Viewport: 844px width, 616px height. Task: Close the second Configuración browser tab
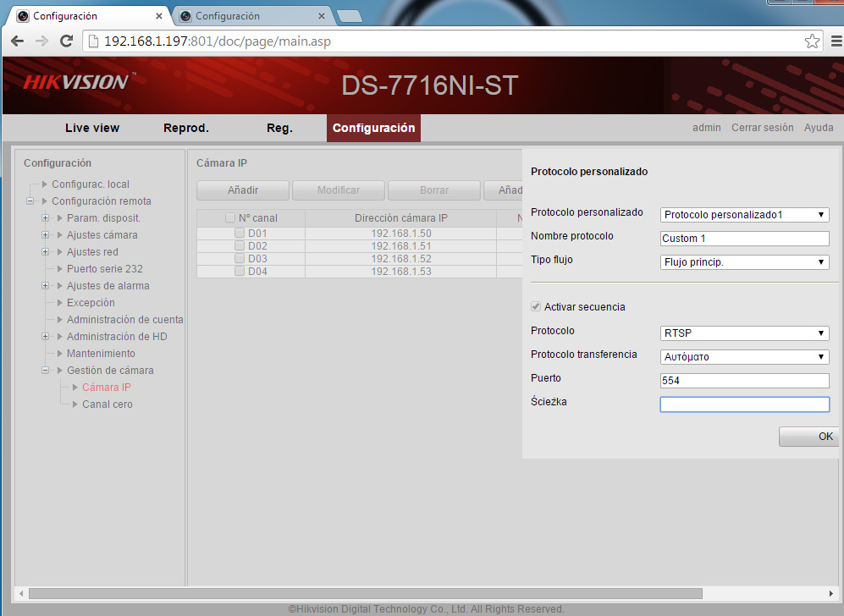point(322,16)
